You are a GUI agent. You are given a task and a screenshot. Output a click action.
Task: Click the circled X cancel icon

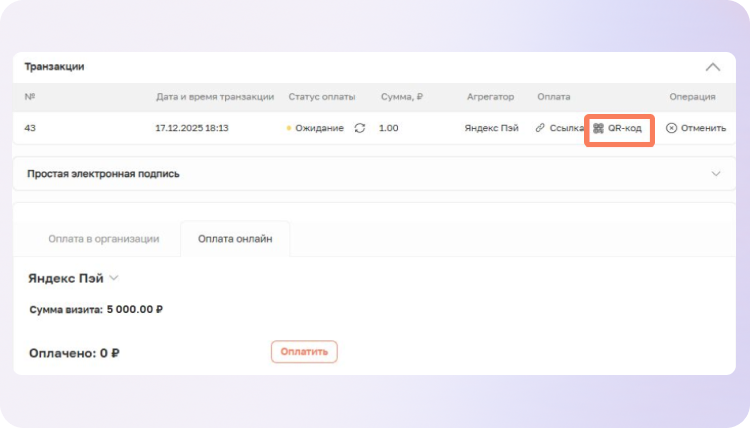[671, 128]
